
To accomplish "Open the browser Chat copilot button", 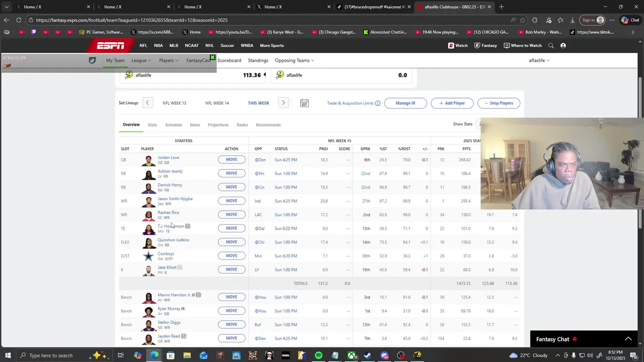I will (630, 20).
